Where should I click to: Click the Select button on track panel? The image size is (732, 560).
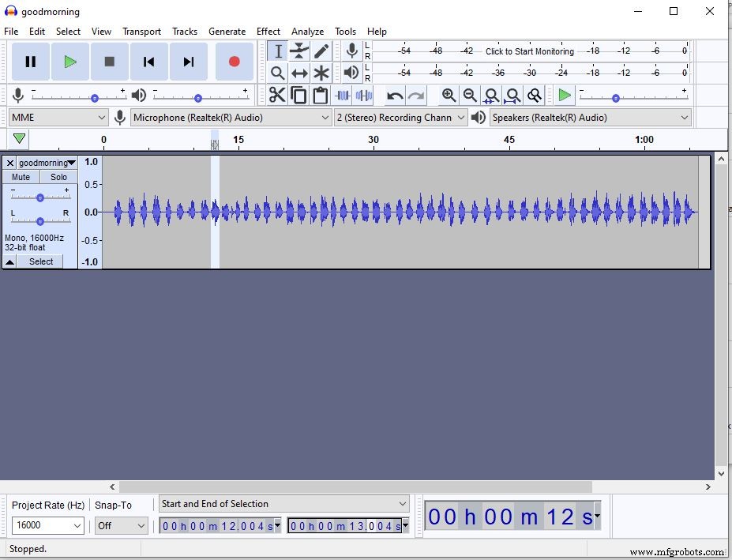pyautogui.click(x=41, y=261)
